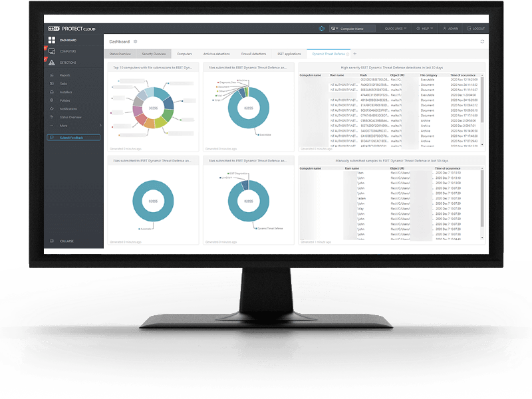Add a new dashboard tab with plus
The image size is (532, 399).
click(354, 53)
